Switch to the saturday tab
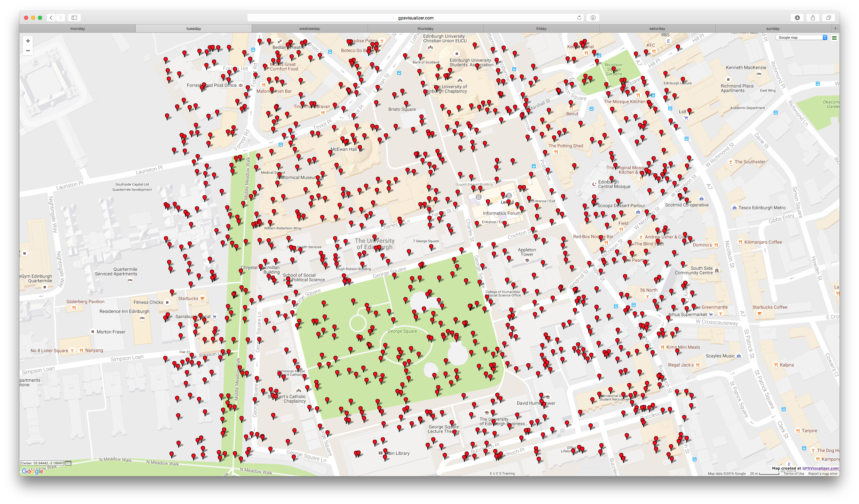Screen dimensions: 859x504 [x=657, y=29]
